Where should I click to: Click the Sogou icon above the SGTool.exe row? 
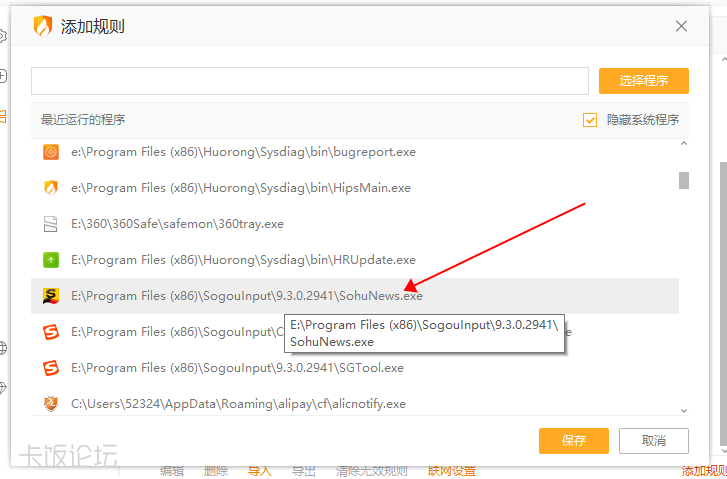51,332
